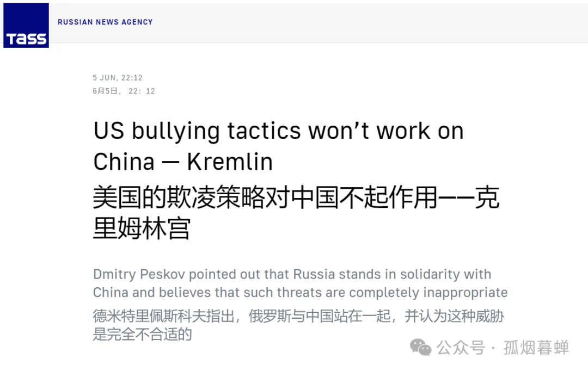Click the TASS logo
This screenshot has width=588, height=371.
pos(26,26)
